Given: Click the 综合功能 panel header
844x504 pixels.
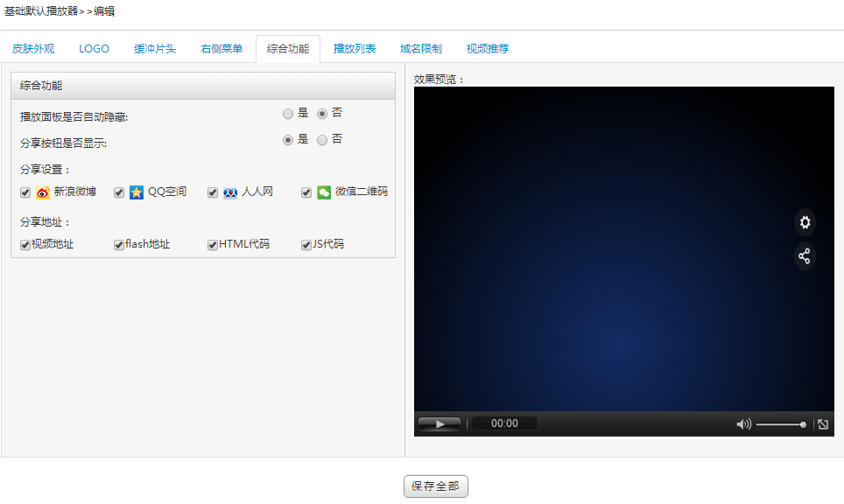Looking at the screenshot, I should pos(203,86).
